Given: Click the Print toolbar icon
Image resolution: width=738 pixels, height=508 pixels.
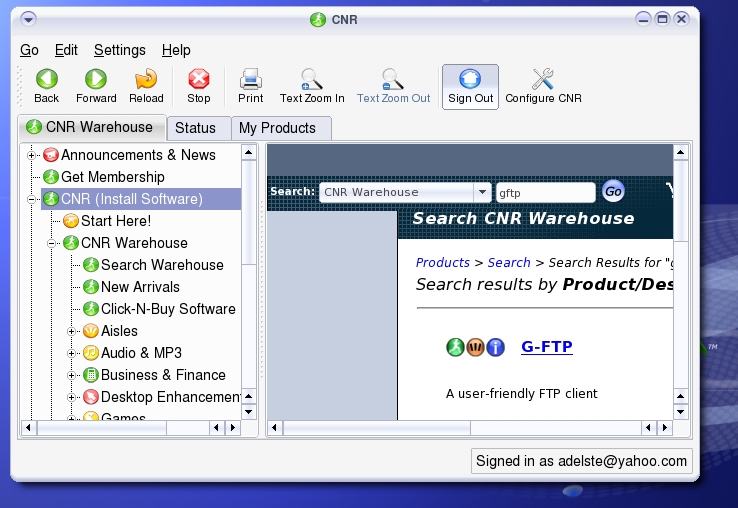Looking at the screenshot, I should [251, 80].
